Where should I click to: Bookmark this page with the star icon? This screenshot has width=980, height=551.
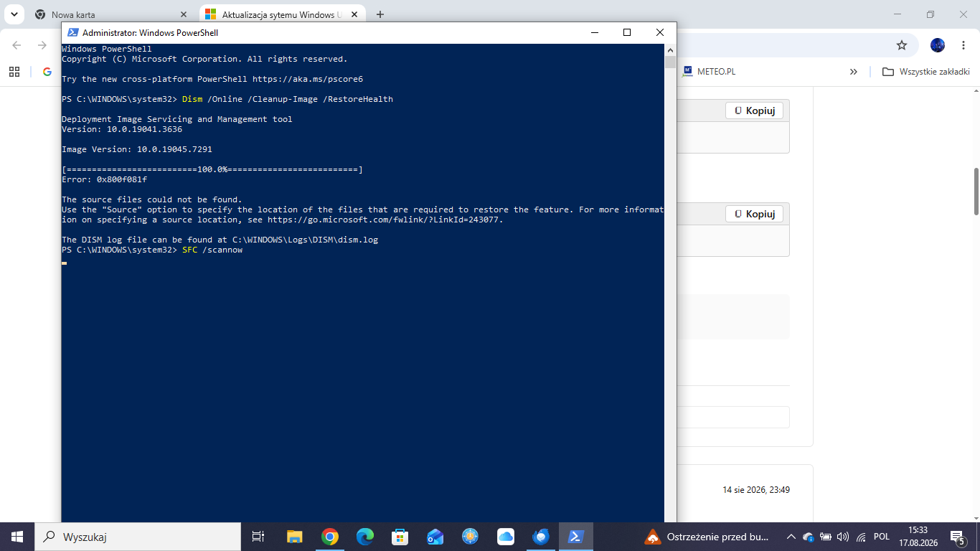902,45
